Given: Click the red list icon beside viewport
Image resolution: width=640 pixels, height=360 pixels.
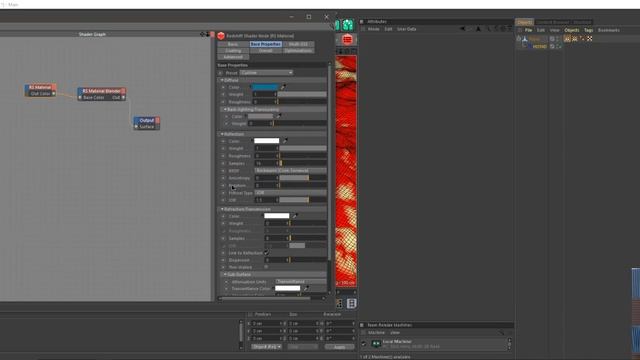Looking at the screenshot, I should [x=347, y=40].
